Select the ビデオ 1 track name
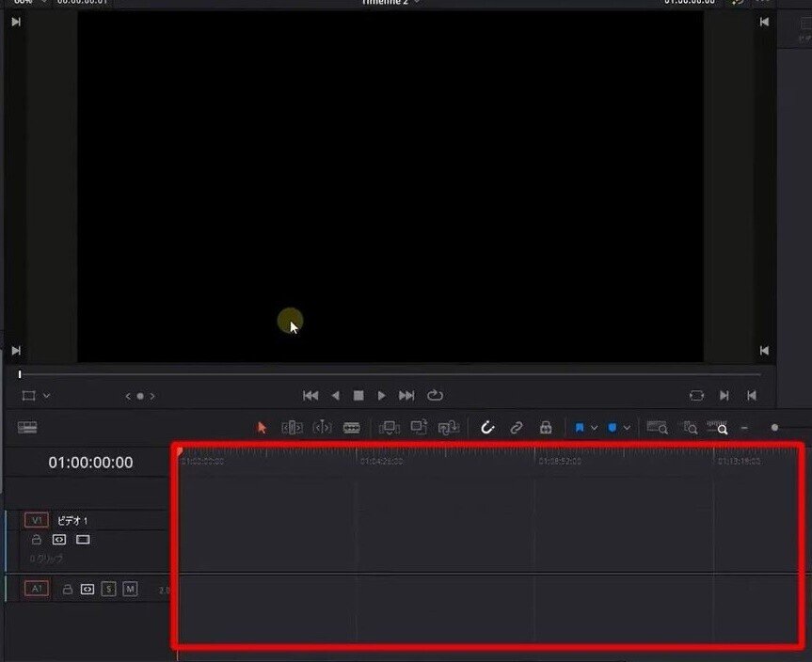The width and height of the screenshot is (812, 662). 72,521
